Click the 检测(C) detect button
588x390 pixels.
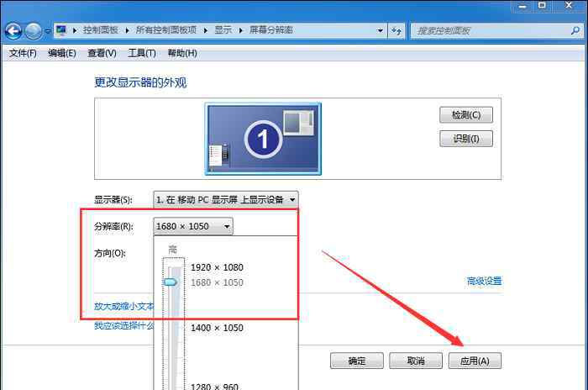[465, 115]
